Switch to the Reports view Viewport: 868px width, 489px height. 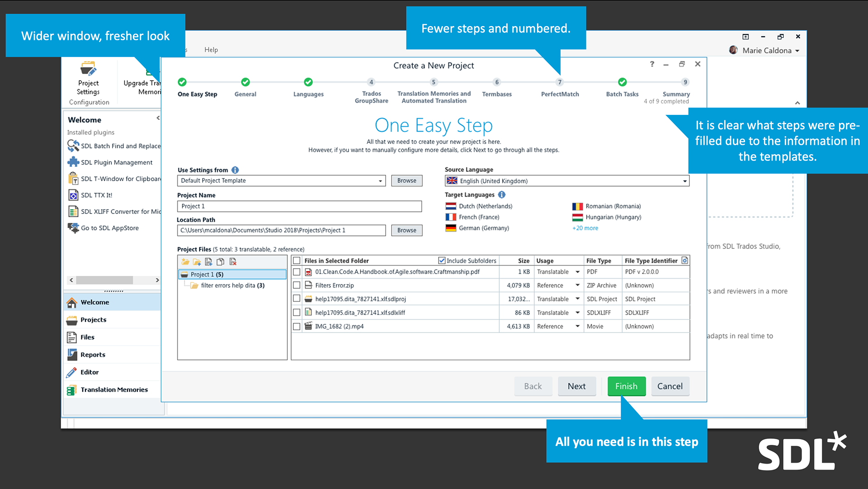pyautogui.click(x=112, y=355)
